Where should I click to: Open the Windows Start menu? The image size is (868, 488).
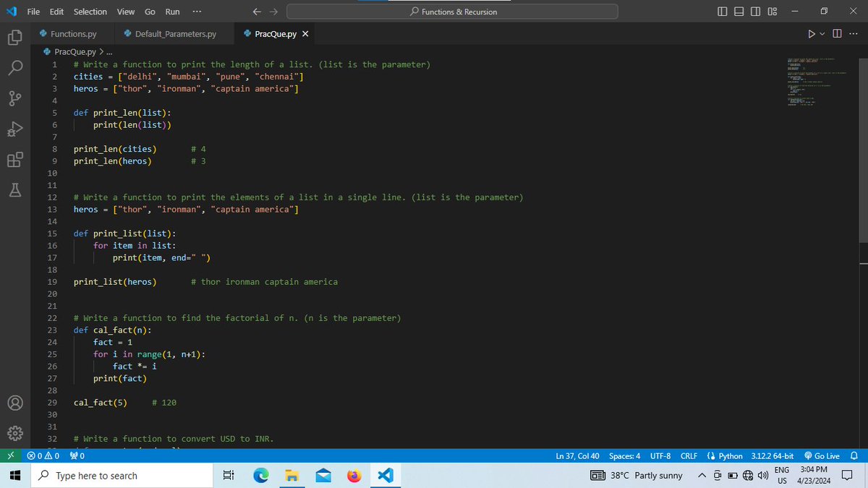(14, 476)
